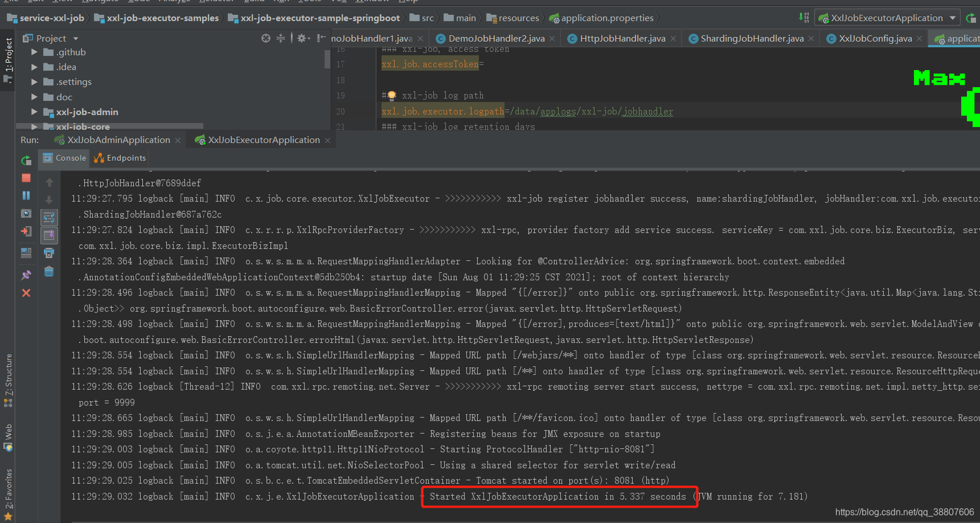The width and height of the screenshot is (980, 523).
Task: Close the DemoJobHandler2.java tab
Action: click(x=552, y=39)
